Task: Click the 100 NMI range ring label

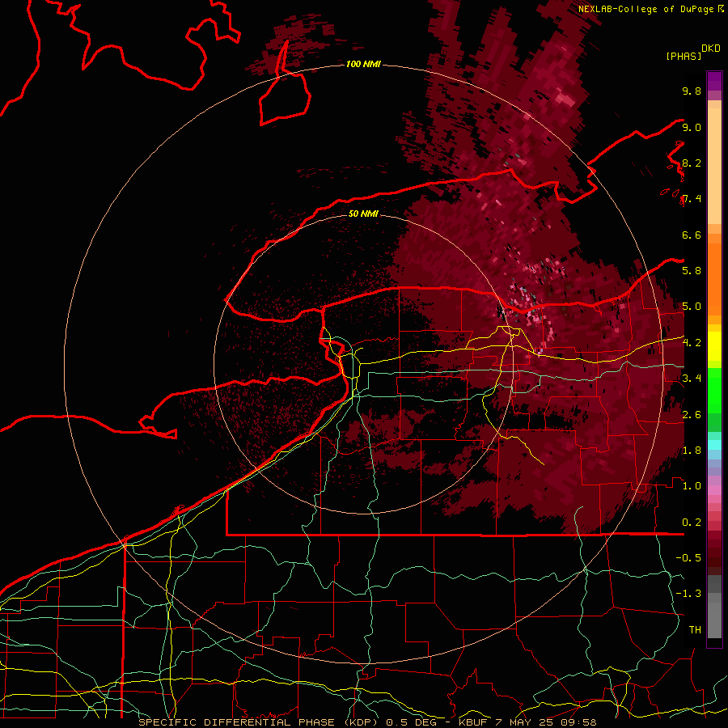Action: (x=363, y=64)
